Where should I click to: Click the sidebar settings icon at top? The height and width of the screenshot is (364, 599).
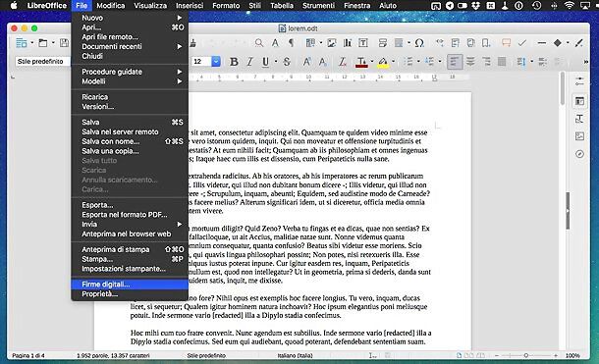[579, 80]
